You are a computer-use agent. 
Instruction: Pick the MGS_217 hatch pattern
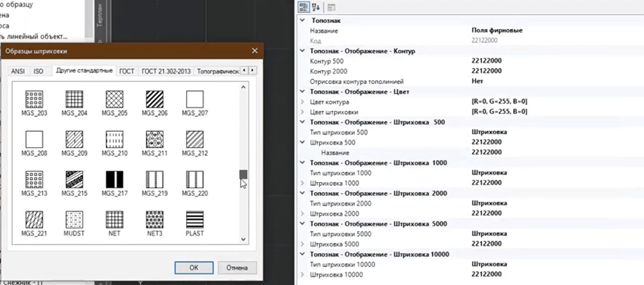[x=114, y=179]
